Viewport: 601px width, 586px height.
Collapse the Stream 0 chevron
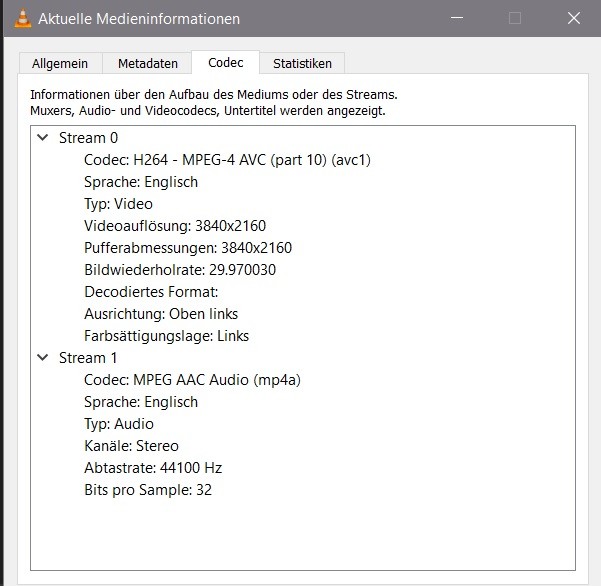(42, 138)
